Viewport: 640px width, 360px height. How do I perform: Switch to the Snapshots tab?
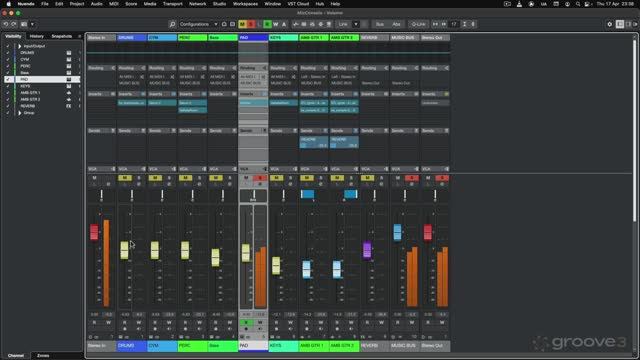[x=62, y=36]
